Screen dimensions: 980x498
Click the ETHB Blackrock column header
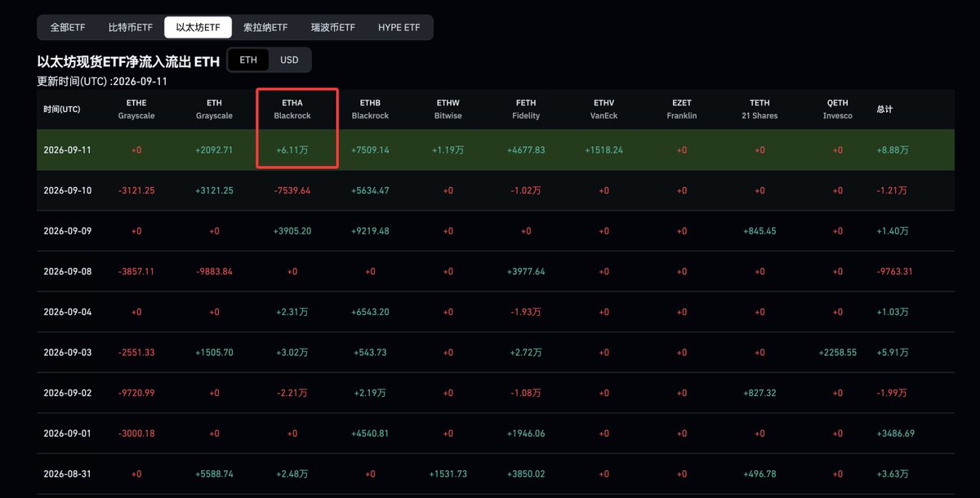[x=370, y=109]
